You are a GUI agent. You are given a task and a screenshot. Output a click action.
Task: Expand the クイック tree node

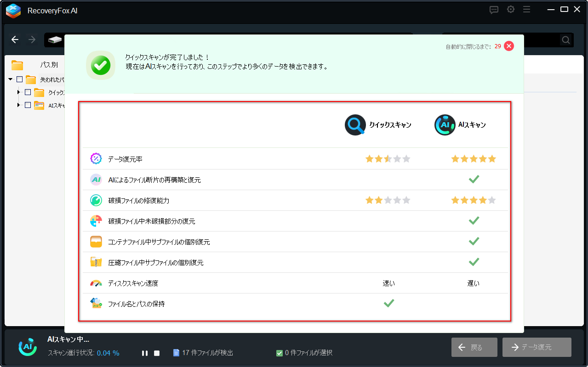[x=19, y=92]
